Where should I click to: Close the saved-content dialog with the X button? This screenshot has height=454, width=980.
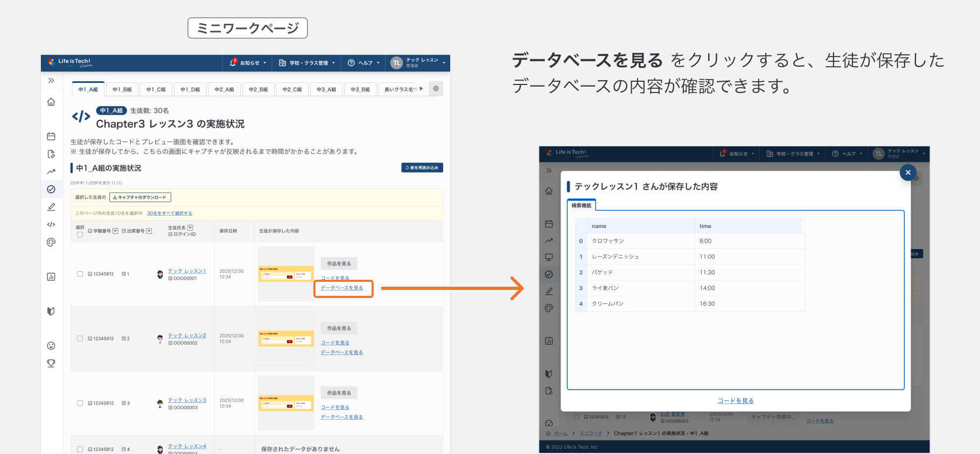pos(908,172)
